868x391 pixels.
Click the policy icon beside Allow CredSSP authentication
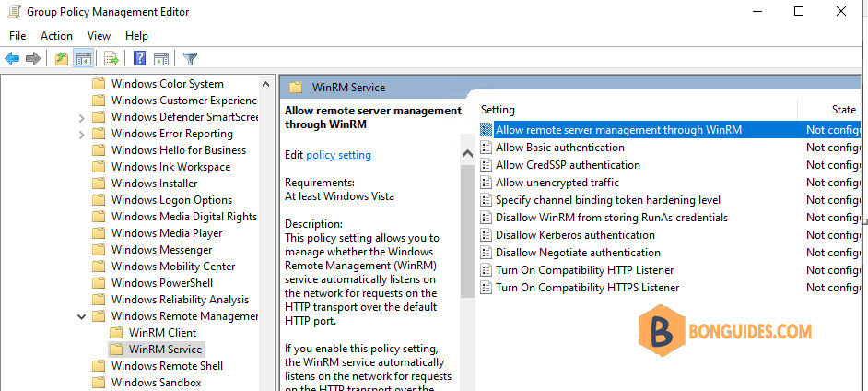tap(486, 165)
